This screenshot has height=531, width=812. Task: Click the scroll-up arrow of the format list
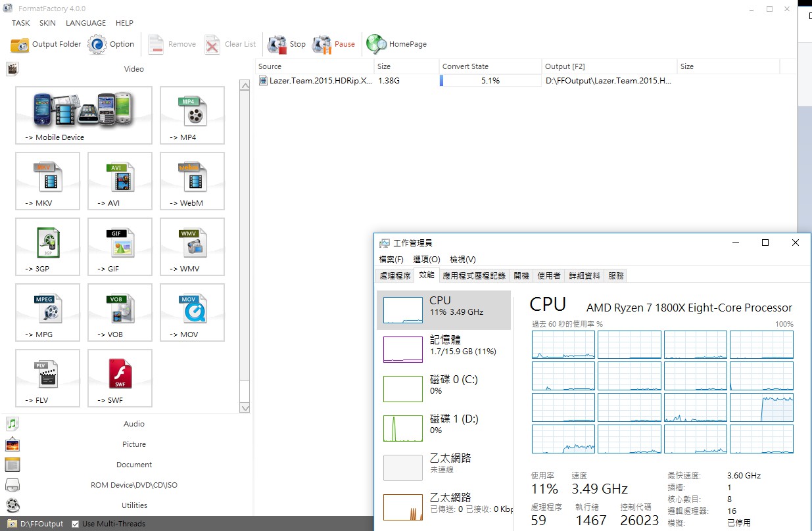click(245, 85)
